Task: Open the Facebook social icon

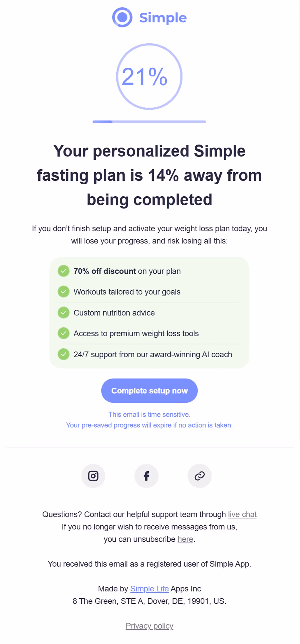Action: tap(146, 476)
